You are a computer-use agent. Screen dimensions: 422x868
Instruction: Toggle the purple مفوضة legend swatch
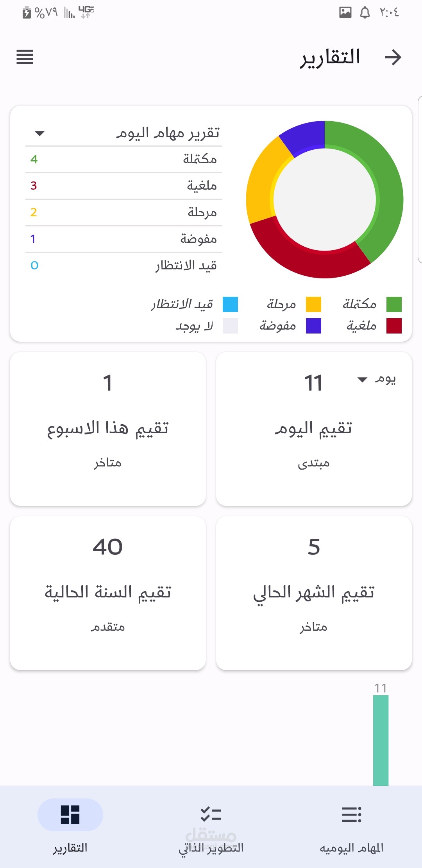click(x=313, y=326)
